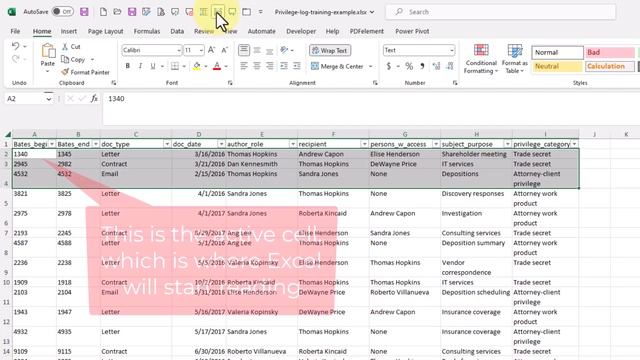Viewport: 640px width, 360px height.
Task: Click the Open folder icon in toolbar
Action: coord(118,12)
